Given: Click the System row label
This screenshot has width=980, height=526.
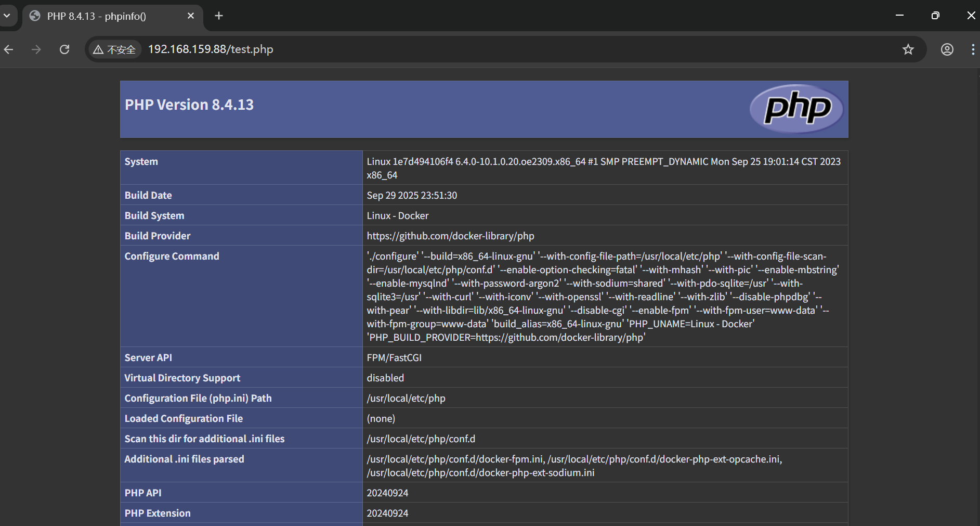Looking at the screenshot, I should tap(141, 162).
